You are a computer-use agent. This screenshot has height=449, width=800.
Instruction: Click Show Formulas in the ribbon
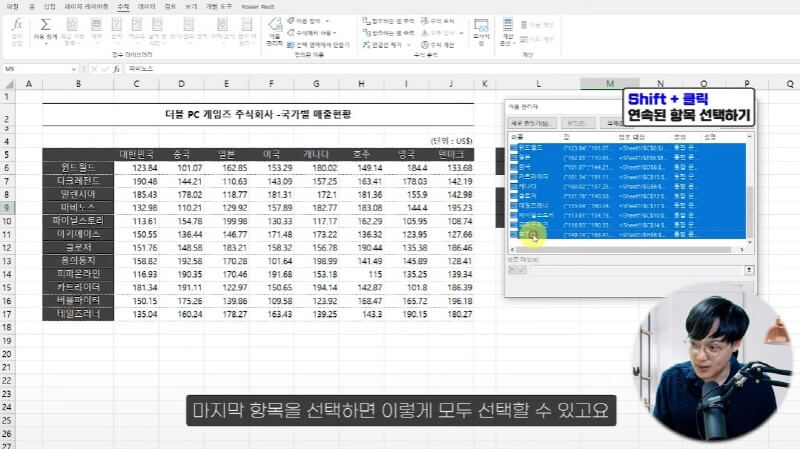click(437, 21)
